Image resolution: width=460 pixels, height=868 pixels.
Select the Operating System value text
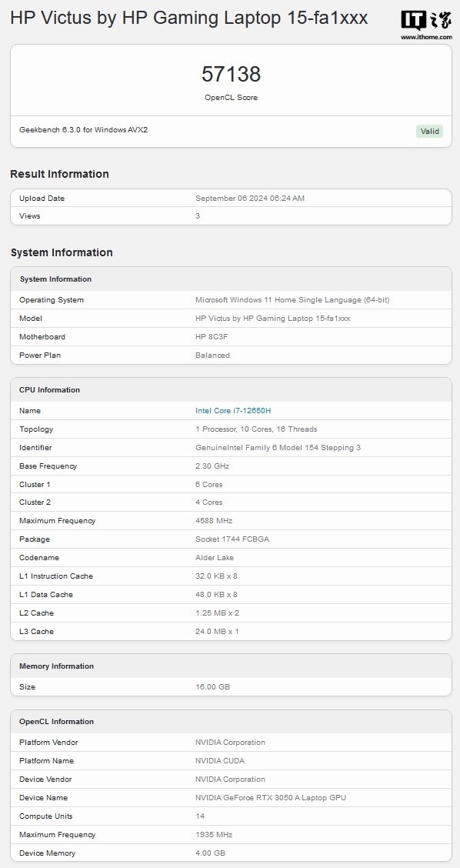pos(292,300)
